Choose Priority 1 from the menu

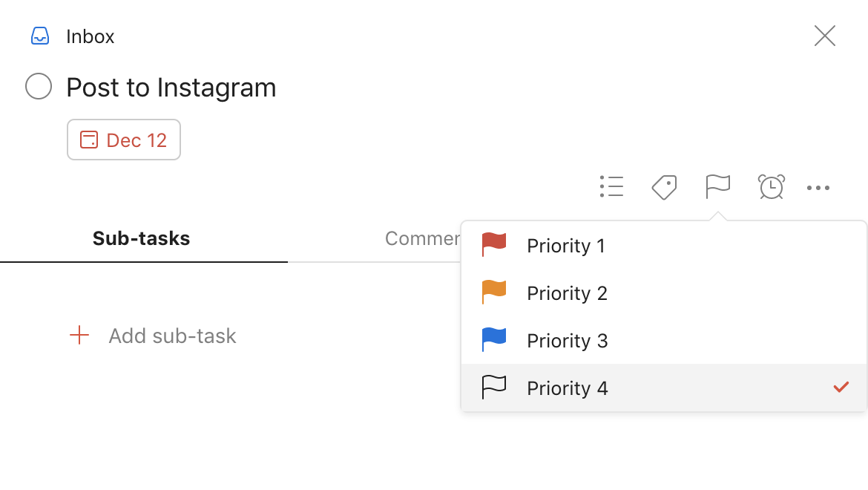click(x=566, y=246)
